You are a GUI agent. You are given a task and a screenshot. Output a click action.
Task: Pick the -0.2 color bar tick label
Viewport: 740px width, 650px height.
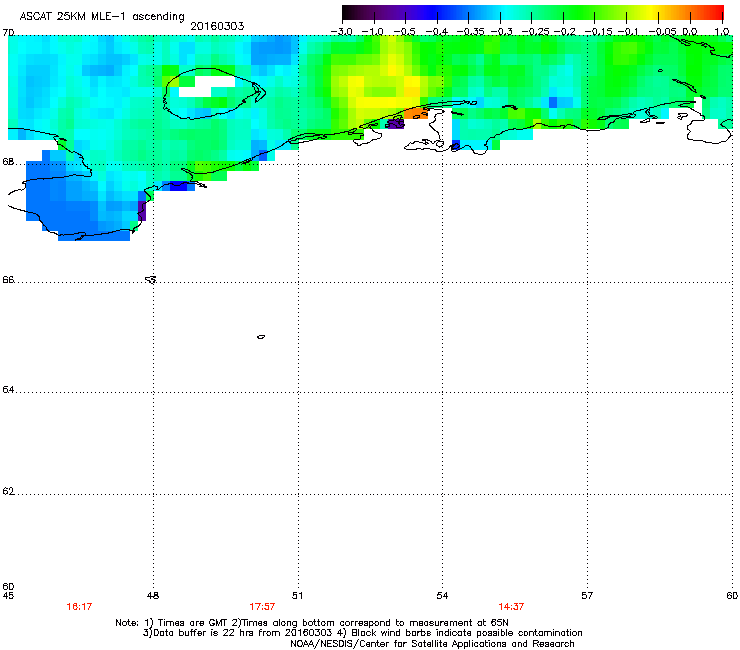point(565,32)
